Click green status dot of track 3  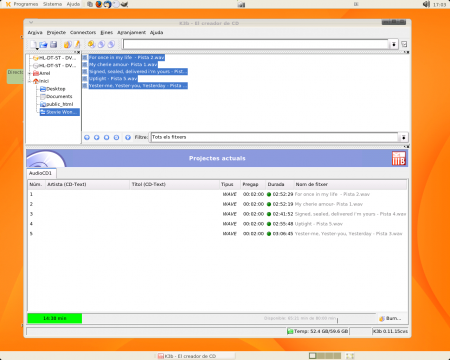point(269,214)
